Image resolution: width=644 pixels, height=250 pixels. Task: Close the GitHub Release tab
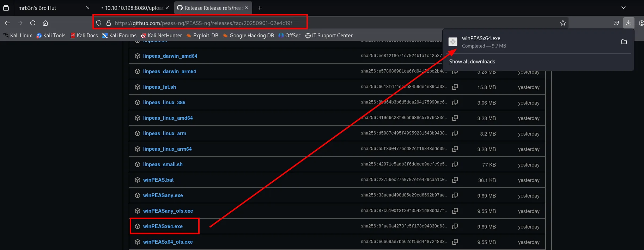pos(247,8)
